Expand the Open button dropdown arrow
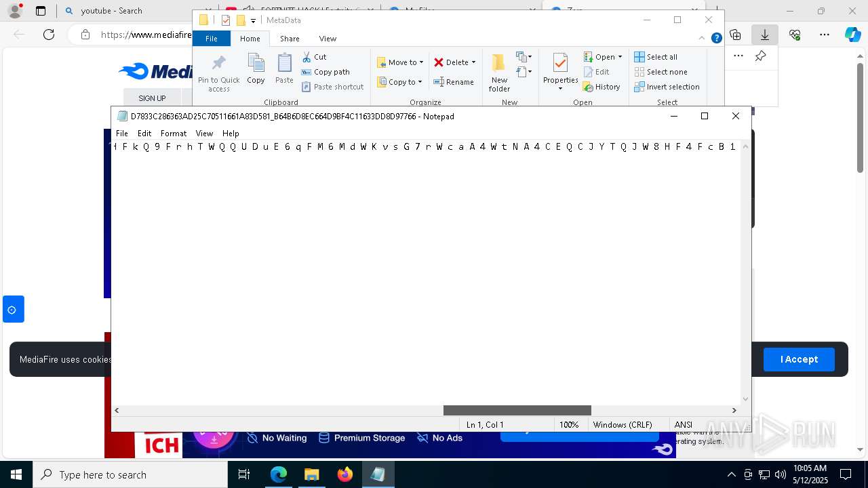Image resolution: width=868 pixels, height=488 pixels. pyautogui.click(x=620, y=57)
